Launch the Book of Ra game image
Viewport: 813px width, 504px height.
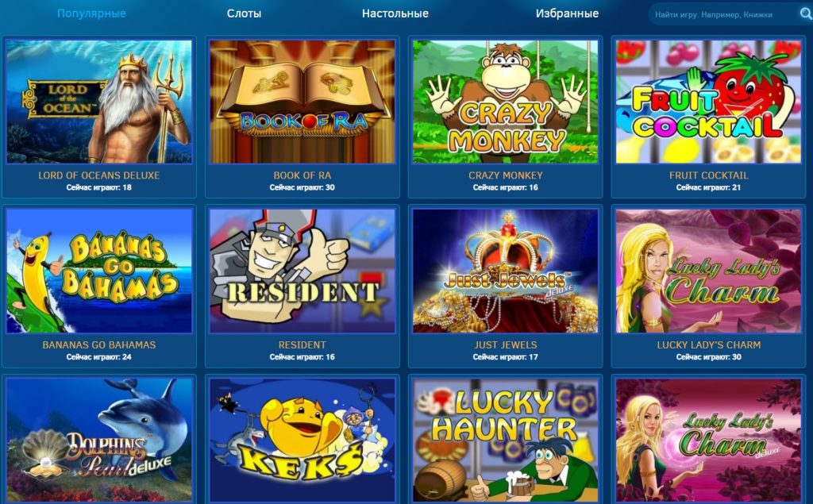[302, 102]
